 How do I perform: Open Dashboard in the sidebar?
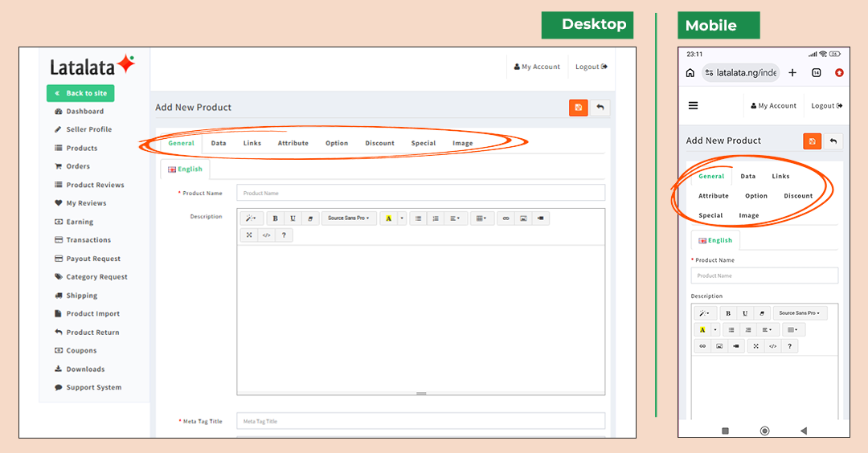(80, 111)
